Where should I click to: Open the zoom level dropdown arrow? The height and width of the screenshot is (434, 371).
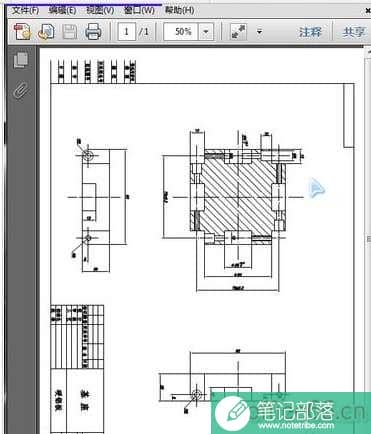pos(206,32)
